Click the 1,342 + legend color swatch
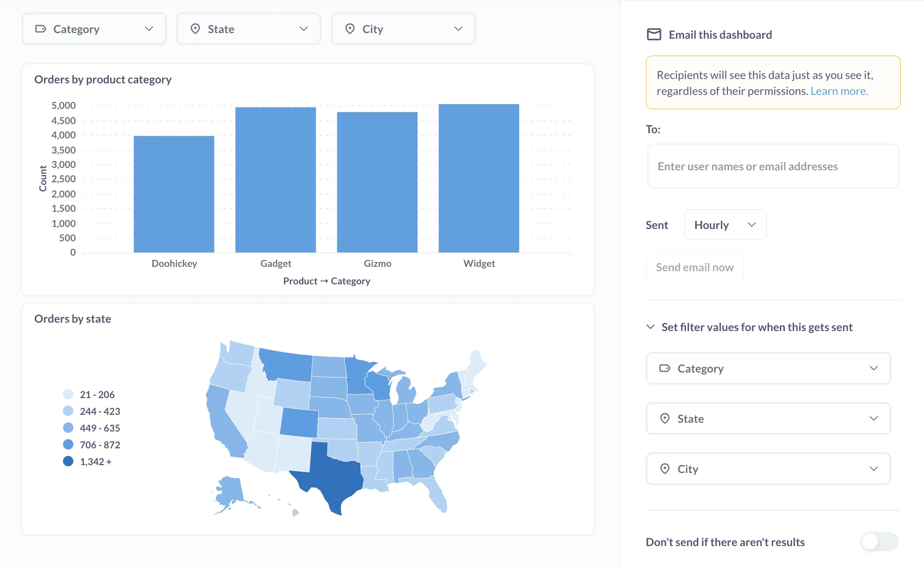 [68, 461]
